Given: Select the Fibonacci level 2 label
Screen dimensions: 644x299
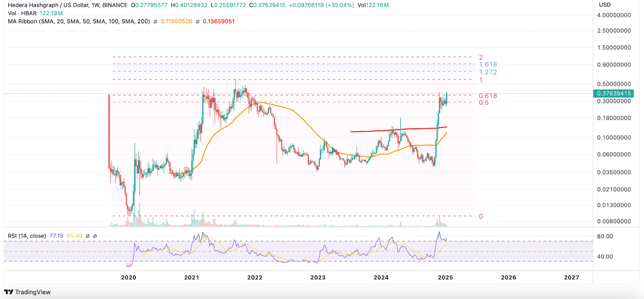Looking at the screenshot, I should click(481, 58).
